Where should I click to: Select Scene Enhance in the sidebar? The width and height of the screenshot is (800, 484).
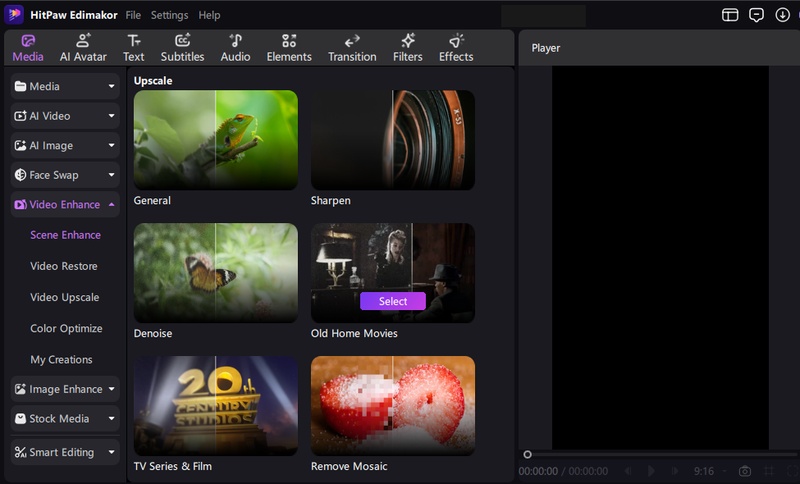click(x=65, y=235)
